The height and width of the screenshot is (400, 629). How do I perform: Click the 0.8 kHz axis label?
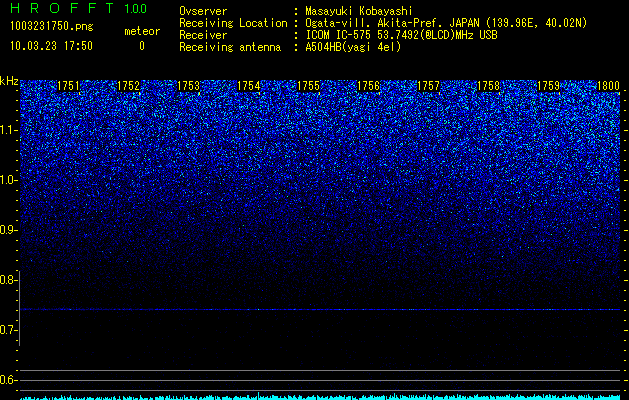(9, 280)
